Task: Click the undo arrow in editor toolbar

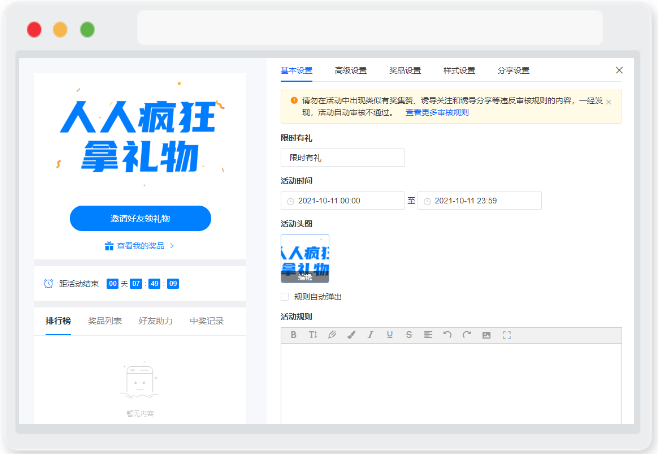Action: coord(447,335)
